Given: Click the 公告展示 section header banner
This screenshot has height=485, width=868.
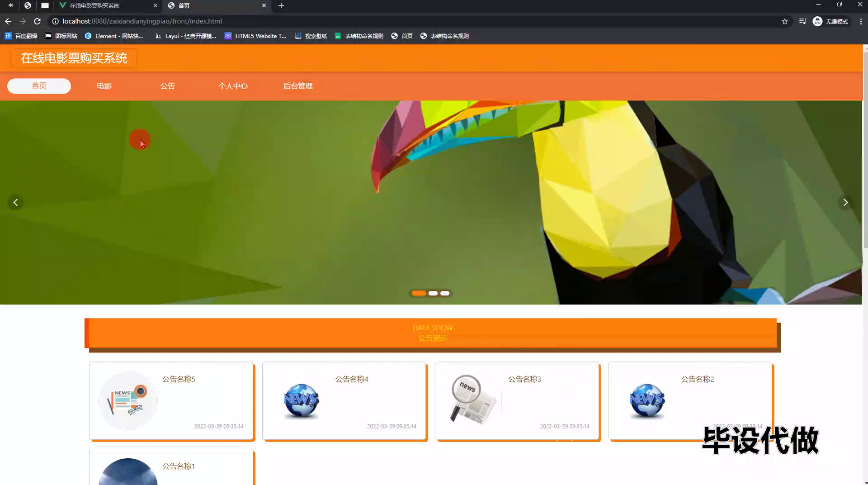Looking at the screenshot, I should pos(433,333).
